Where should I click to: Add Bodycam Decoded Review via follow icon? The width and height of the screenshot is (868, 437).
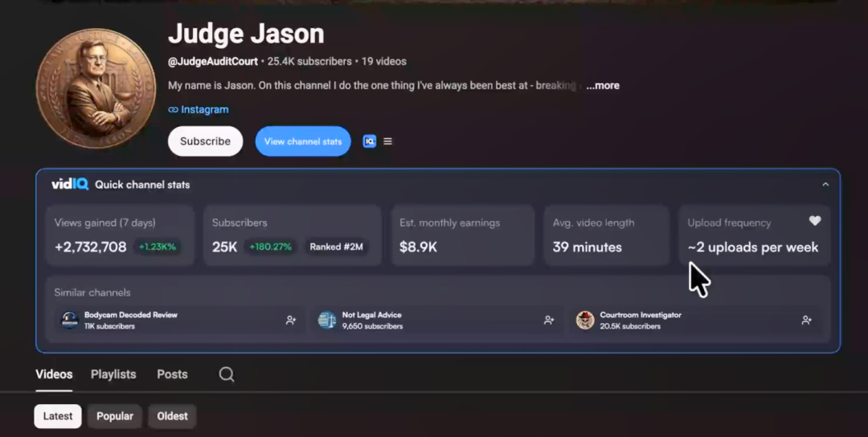(291, 321)
